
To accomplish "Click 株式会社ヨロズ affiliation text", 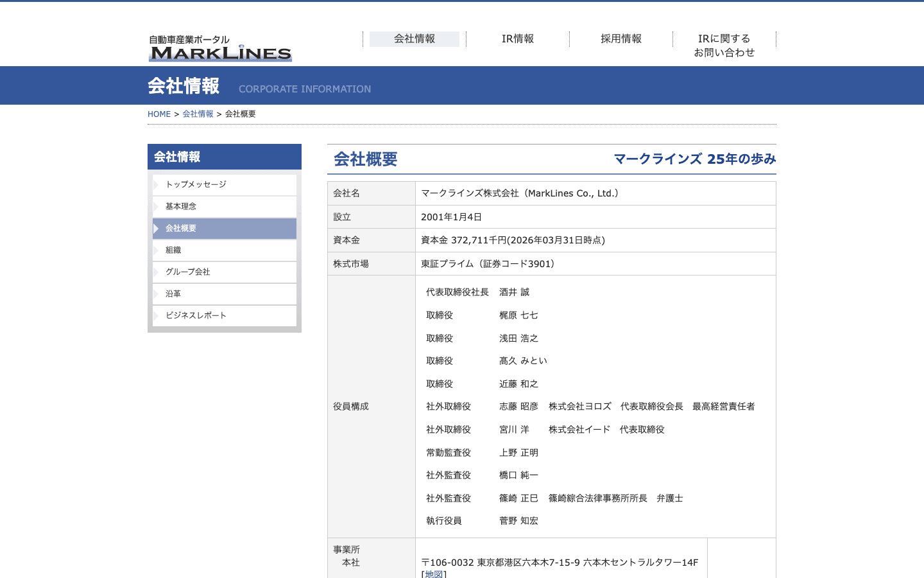I will (580, 407).
